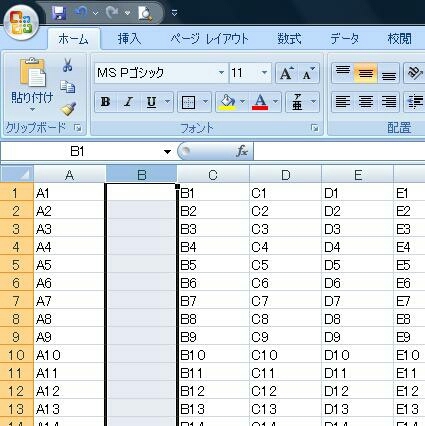Screen dimensions: 425x426
Task: Decrease the cell indent
Action: 415,102
